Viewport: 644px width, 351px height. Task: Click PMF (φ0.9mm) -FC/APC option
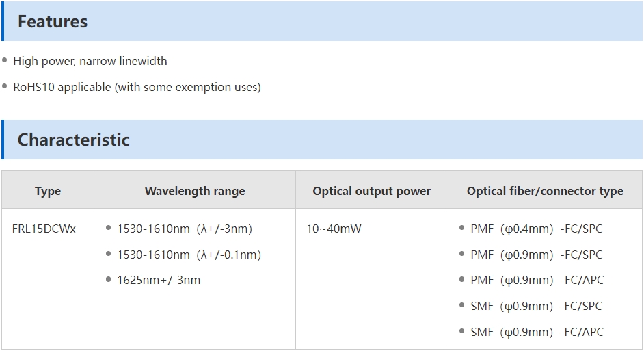[x=537, y=280]
